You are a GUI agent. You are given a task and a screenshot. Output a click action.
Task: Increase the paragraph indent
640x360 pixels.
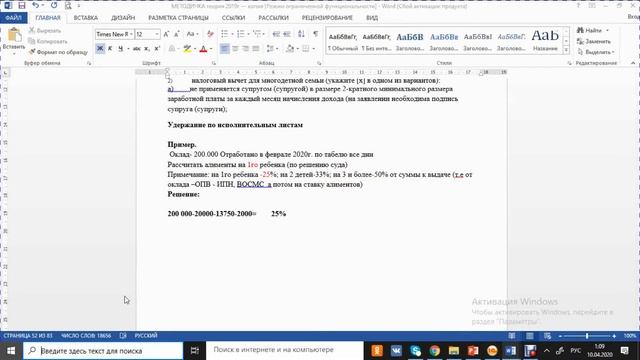[287, 34]
